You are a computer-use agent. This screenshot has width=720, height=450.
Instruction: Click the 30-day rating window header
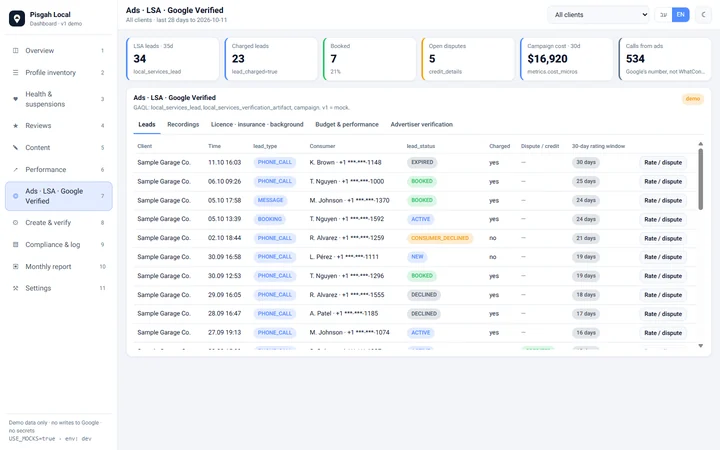[598, 146]
